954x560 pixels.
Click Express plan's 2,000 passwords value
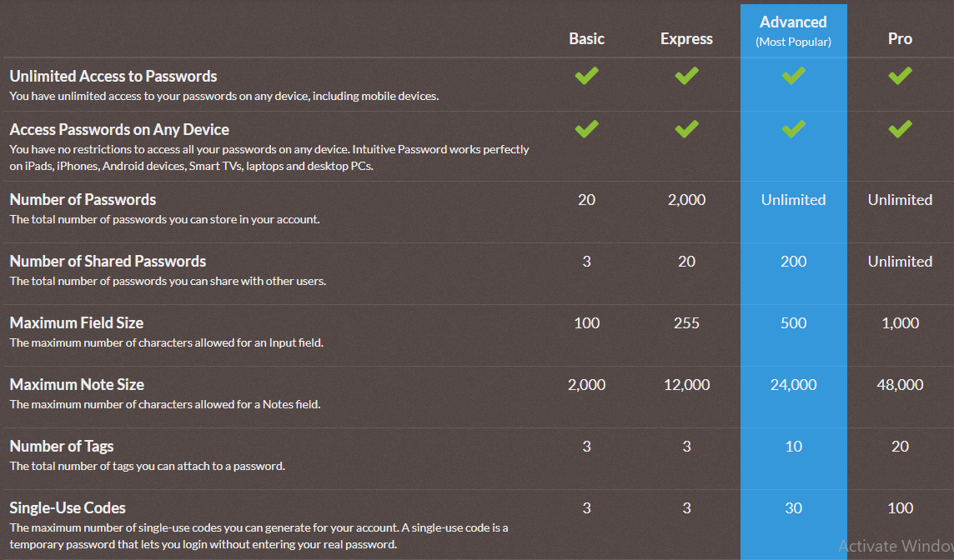(686, 200)
